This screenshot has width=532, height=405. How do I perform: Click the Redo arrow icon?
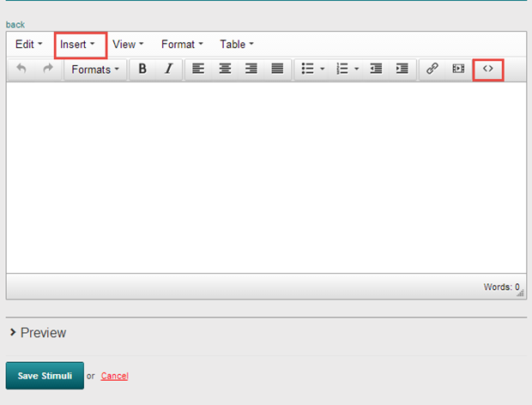point(48,70)
